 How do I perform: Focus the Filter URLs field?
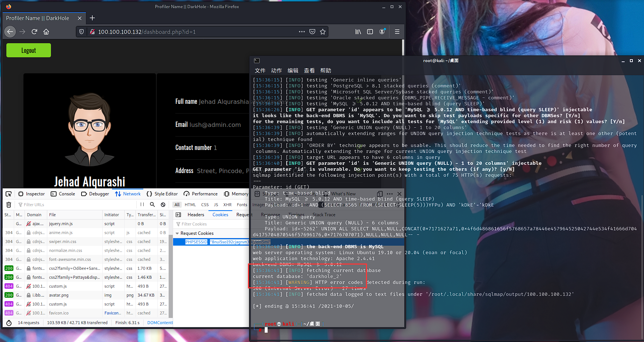(x=76, y=205)
